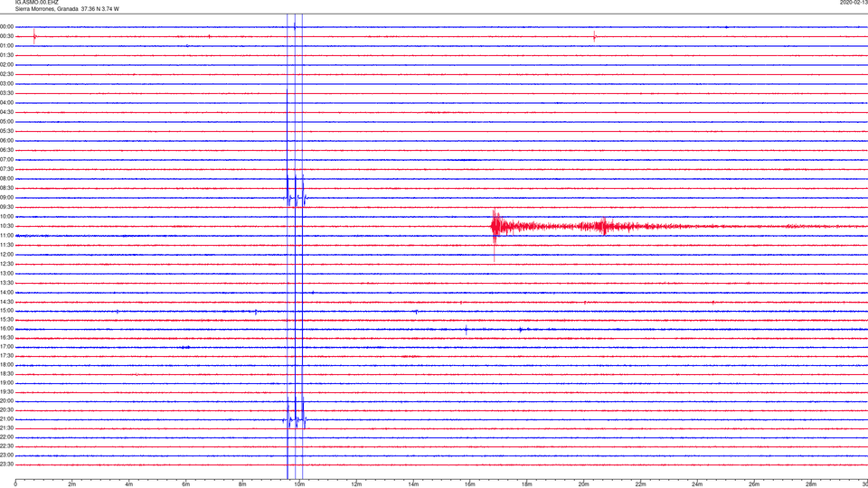This screenshot has width=868, height=488.
Task: Click the 00:30 trace time label
Action: tap(7, 36)
